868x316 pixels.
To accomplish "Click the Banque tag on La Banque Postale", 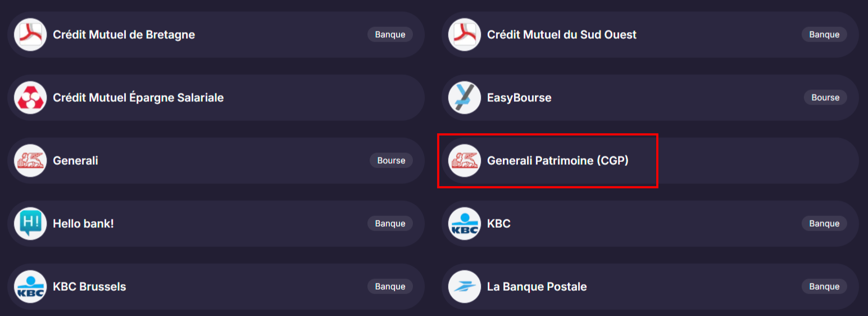I will tap(824, 287).
